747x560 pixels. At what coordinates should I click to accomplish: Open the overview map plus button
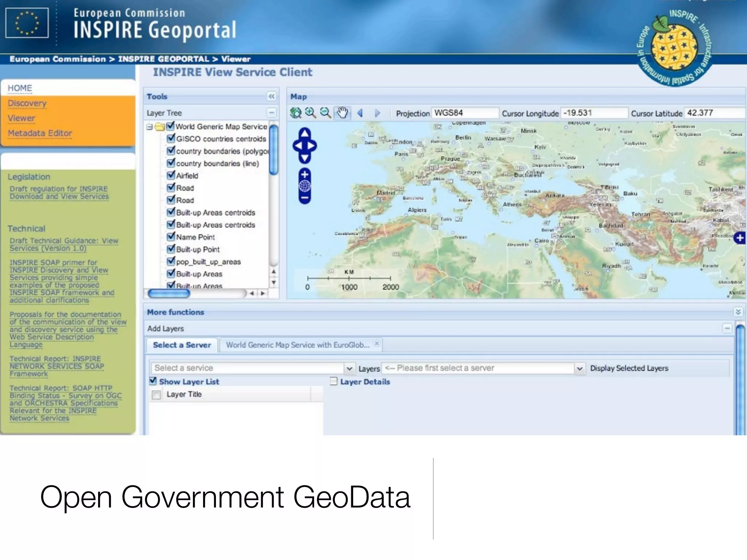739,238
